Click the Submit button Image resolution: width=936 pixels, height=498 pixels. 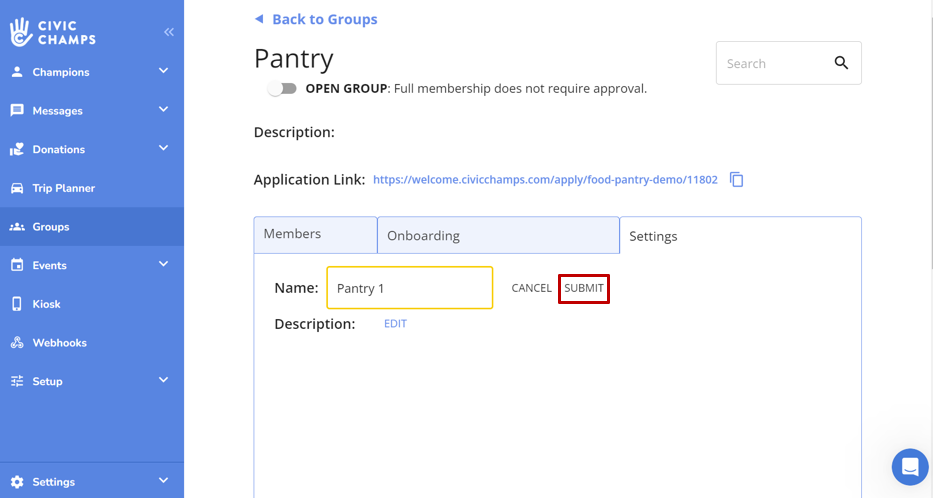(x=584, y=288)
